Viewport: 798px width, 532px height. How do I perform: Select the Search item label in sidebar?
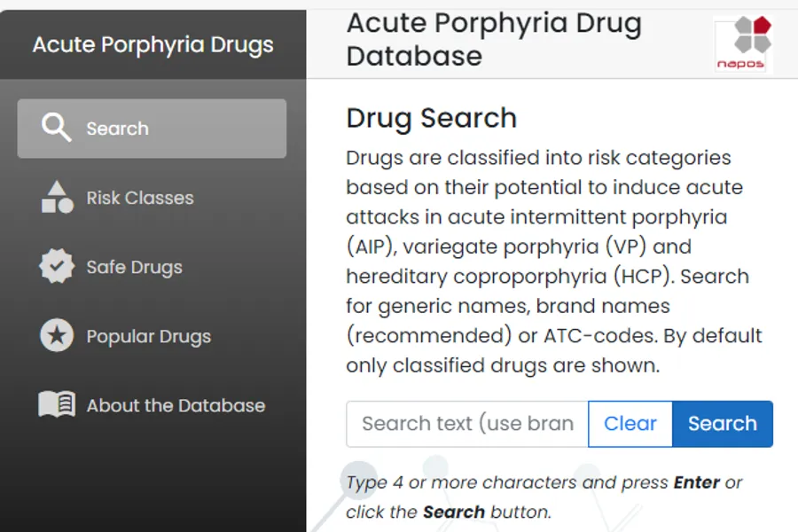pyautogui.click(x=117, y=129)
